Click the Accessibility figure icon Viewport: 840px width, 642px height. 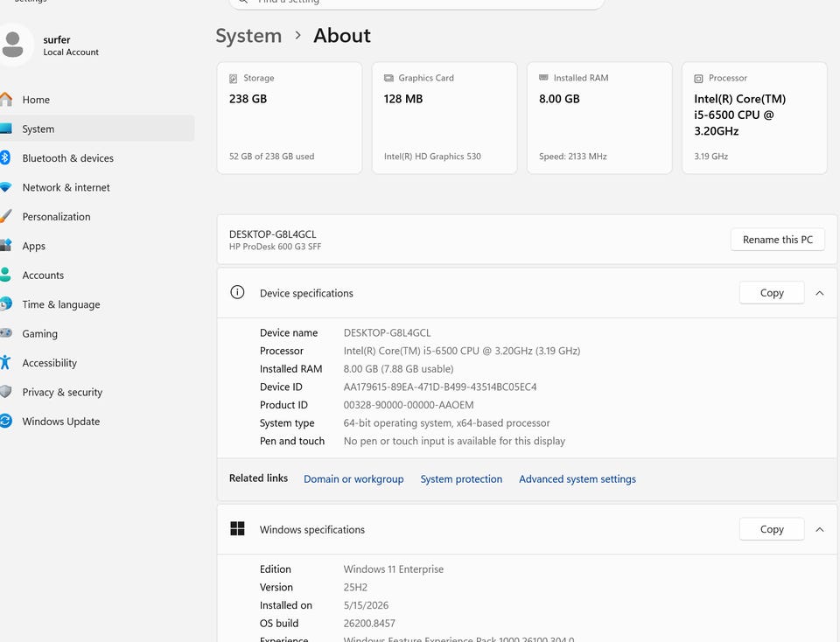[5, 362]
